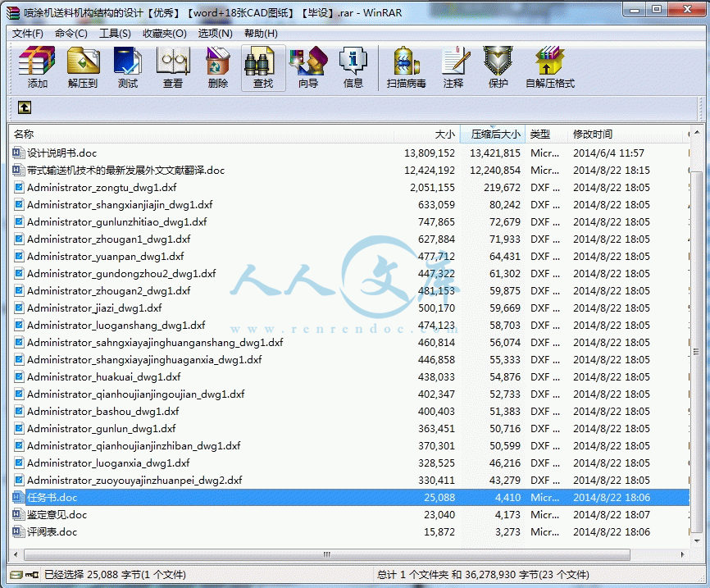Click status text 已经选择 25,088 字节

tap(93, 575)
